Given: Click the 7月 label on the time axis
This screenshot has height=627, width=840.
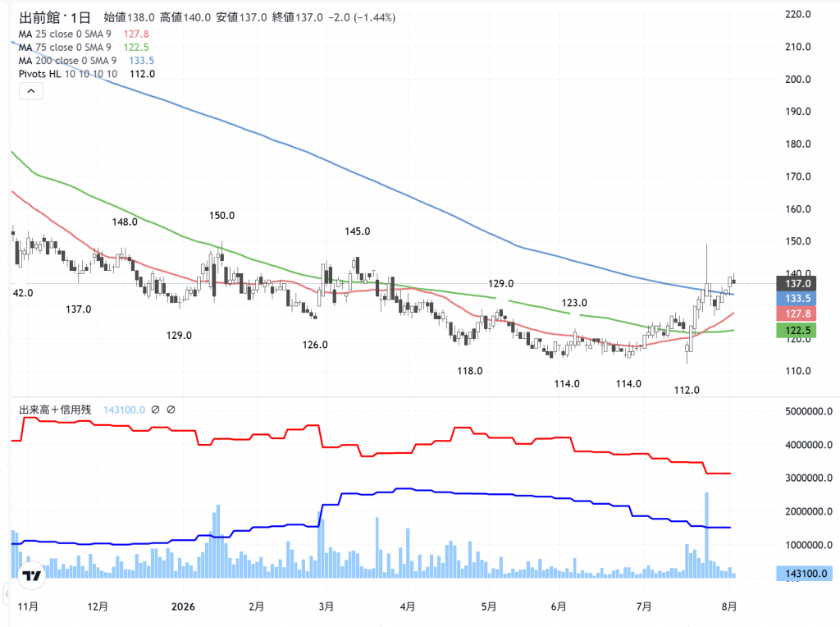Looking at the screenshot, I should (644, 606).
